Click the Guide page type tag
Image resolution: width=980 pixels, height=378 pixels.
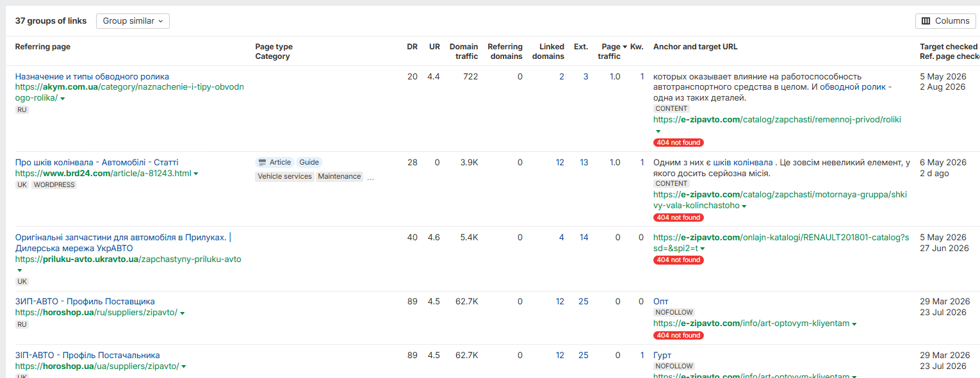click(309, 162)
